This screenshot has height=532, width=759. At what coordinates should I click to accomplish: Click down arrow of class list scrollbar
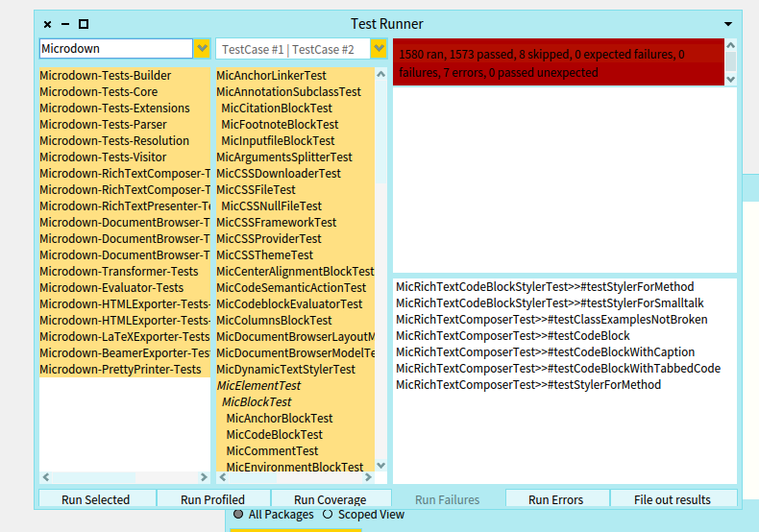pos(381,465)
